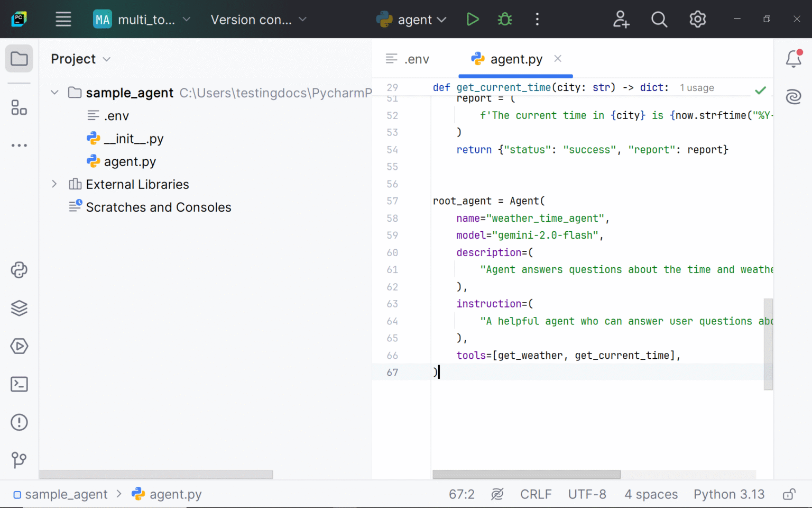Open the AI Assistant panel
The image size is (812, 508).
793,97
